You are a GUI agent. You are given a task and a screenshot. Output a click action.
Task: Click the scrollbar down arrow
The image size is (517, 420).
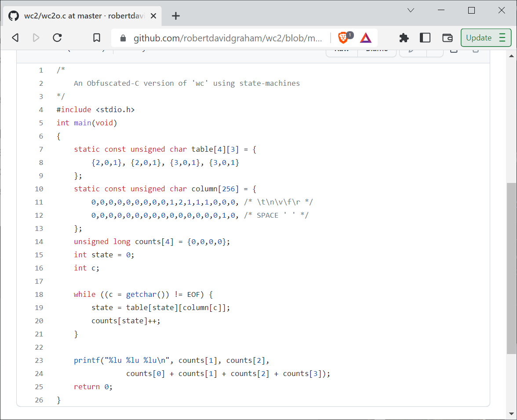click(511, 414)
